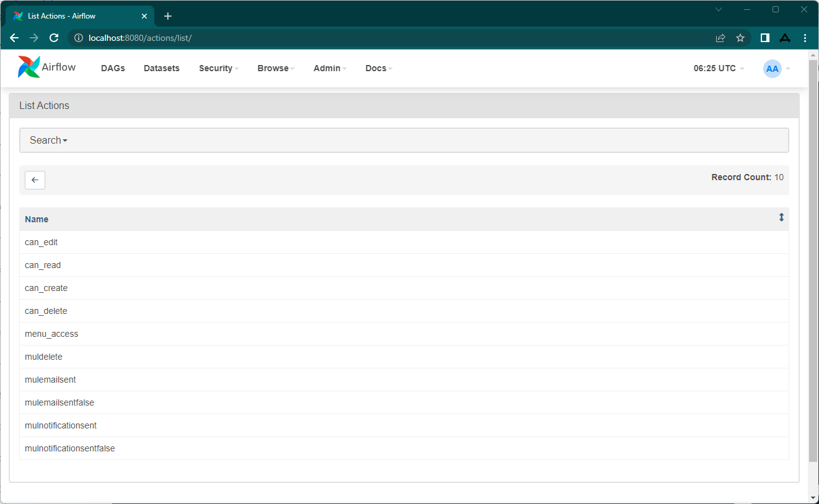Image resolution: width=819 pixels, height=504 pixels.
Task: Open a new browser tab with plus
Action: pos(168,16)
